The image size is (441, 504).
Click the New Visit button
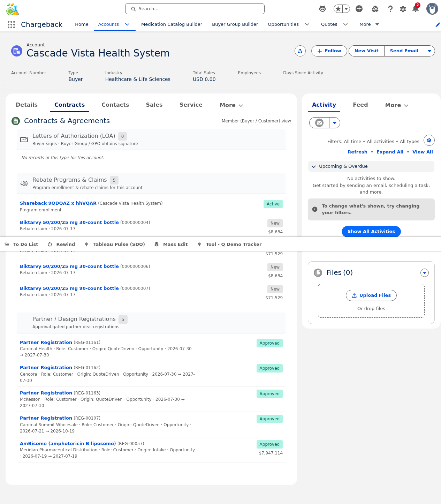(x=366, y=51)
